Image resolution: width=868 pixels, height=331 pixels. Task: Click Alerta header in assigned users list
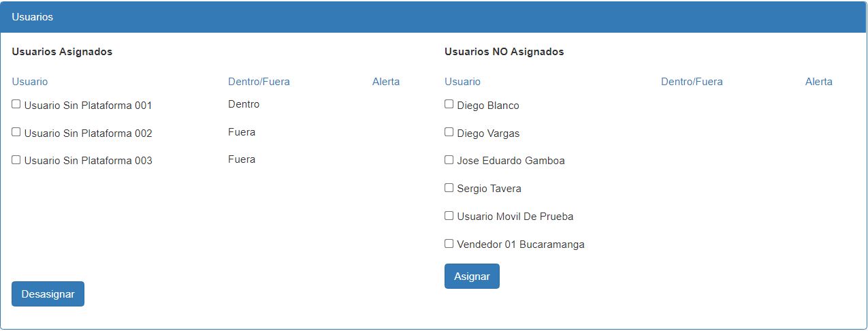tap(386, 82)
